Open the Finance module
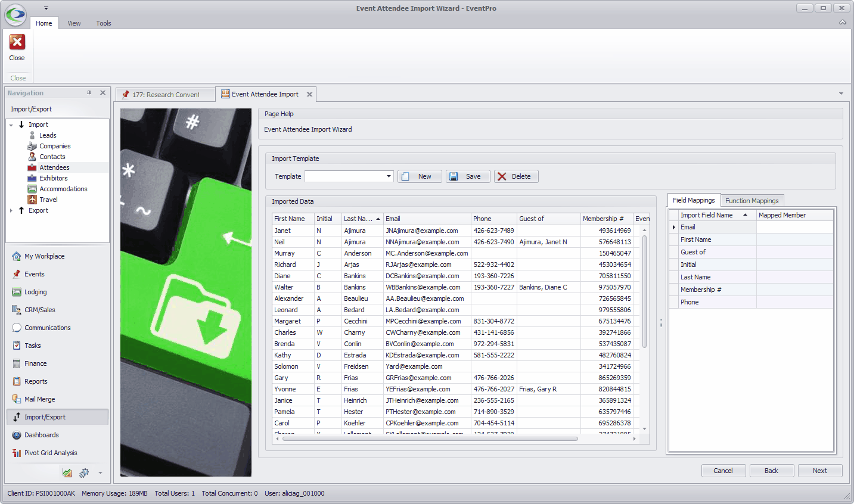854x504 pixels. [57, 363]
